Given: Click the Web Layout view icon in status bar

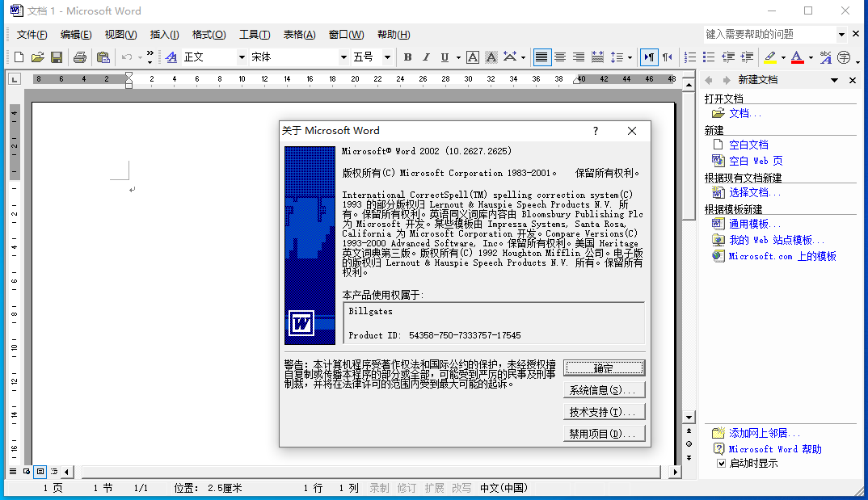Looking at the screenshot, I should (27, 471).
